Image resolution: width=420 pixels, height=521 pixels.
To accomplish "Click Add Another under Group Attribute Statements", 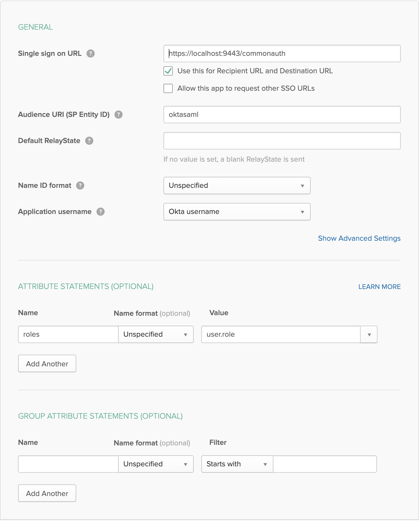I will click(x=47, y=493).
